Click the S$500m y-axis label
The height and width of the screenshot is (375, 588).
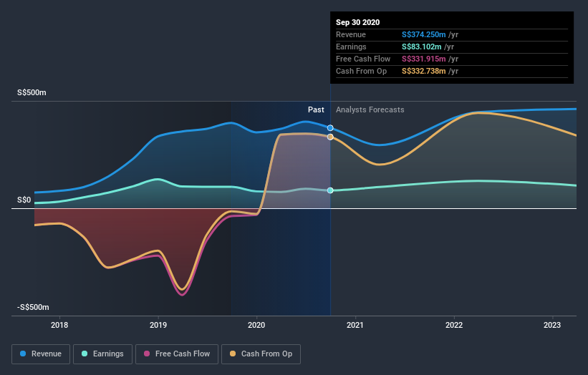[x=32, y=92]
